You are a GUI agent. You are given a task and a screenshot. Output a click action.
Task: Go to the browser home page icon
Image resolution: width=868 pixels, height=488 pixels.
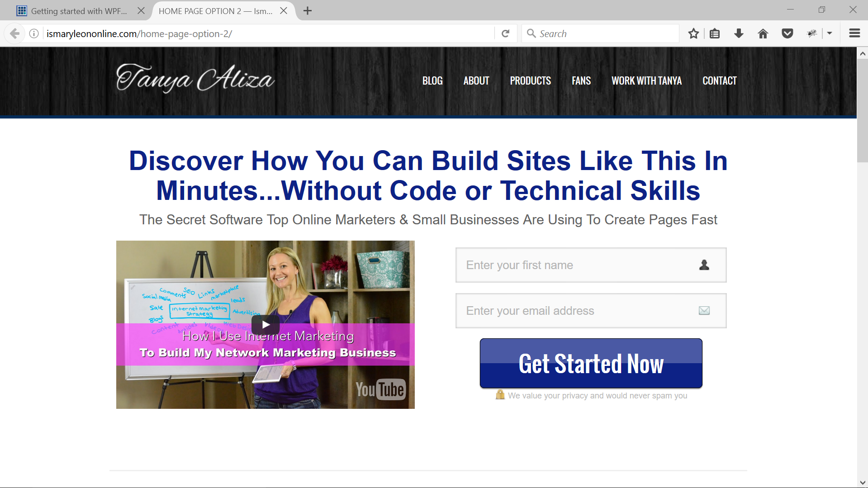[x=763, y=33]
